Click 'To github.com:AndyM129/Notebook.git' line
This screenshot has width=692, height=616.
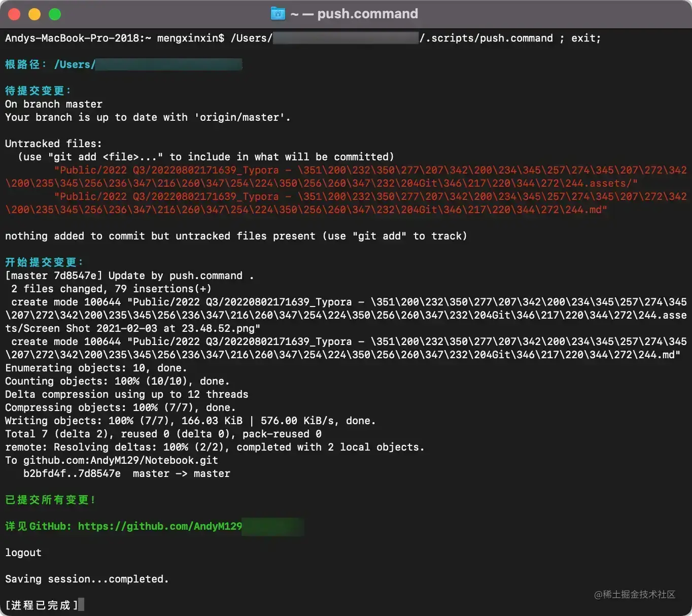pos(112,460)
